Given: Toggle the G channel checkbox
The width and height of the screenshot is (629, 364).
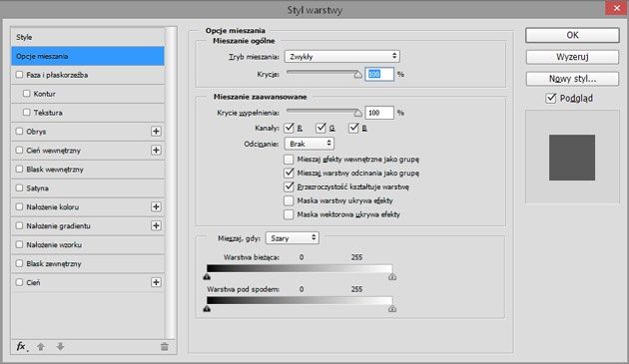Looking at the screenshot, I should [x=320, y=128].
